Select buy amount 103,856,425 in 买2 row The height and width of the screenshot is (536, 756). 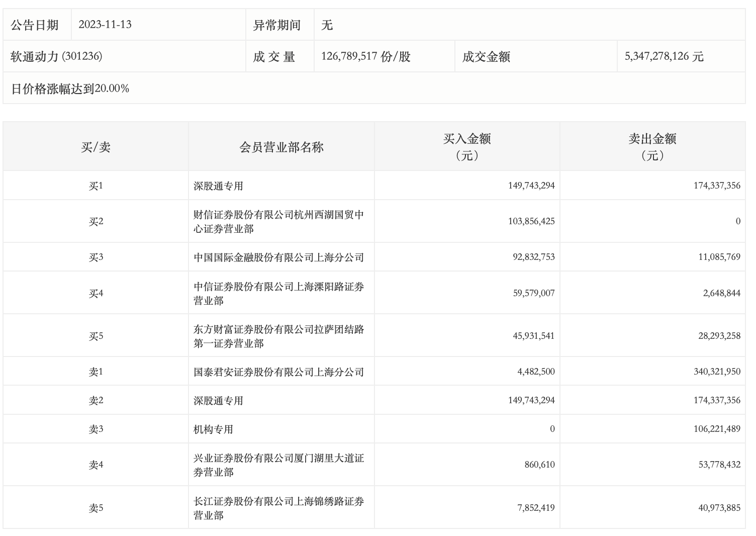click(531, 221)
